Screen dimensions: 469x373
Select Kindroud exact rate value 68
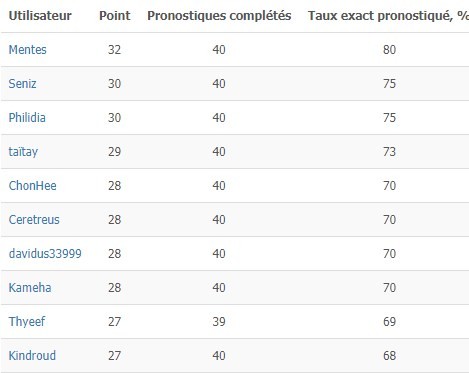[x=389, y=356]
